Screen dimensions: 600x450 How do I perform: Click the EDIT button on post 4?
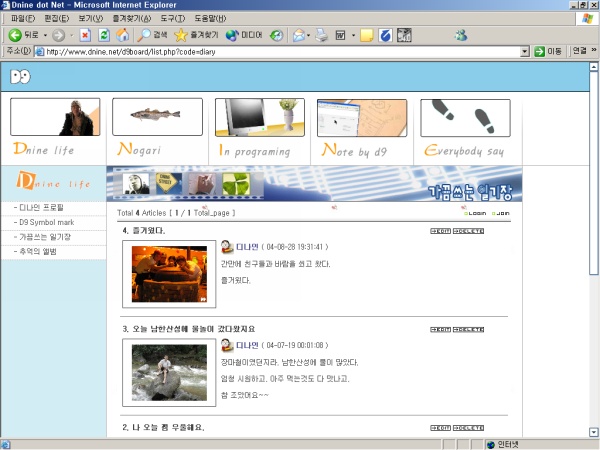coord(440,231)
